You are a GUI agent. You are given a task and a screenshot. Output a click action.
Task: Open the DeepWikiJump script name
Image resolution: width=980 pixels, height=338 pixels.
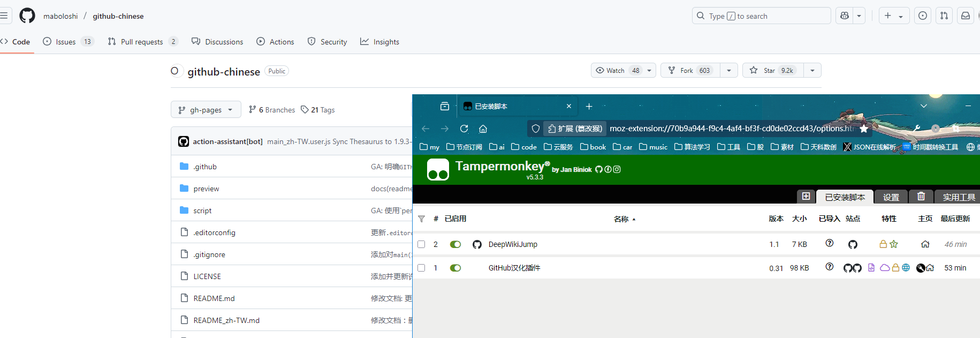coord(513,244)
